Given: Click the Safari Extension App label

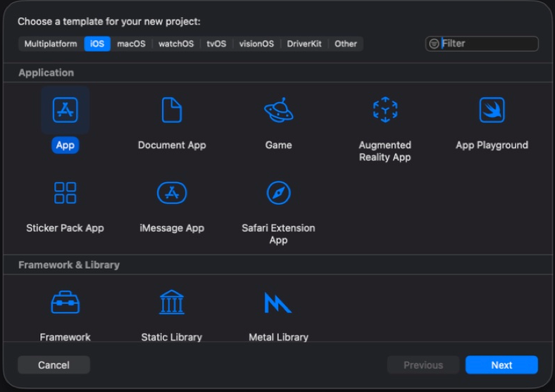Looking at the screenshot, I should (x=279, y=234).
